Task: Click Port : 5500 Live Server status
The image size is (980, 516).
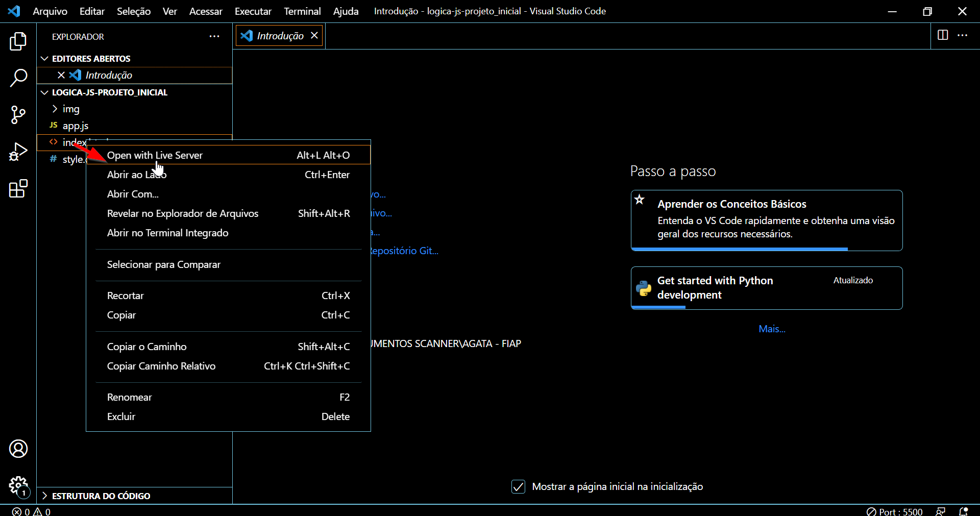Action: point(895,511)
